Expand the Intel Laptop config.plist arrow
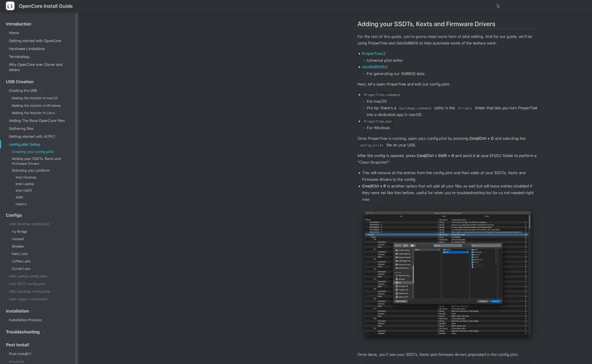Viewport: 592px width, 364px height. coord(51,276)
